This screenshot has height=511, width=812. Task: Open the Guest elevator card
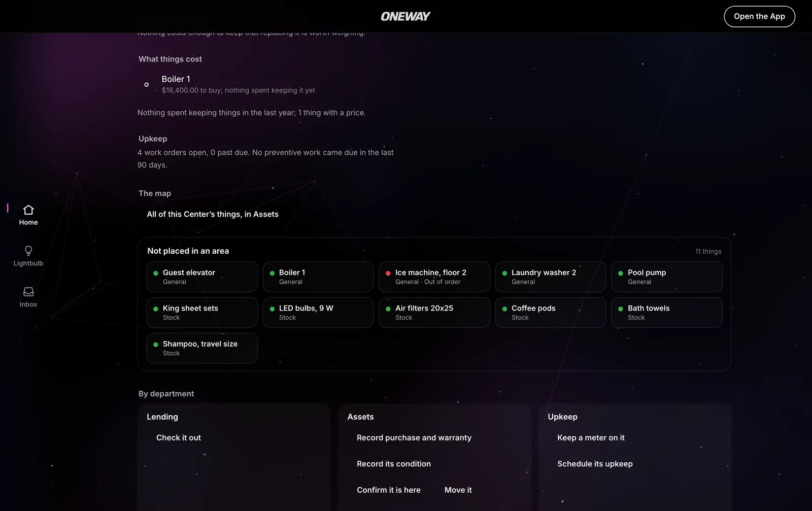pos(202,277)
